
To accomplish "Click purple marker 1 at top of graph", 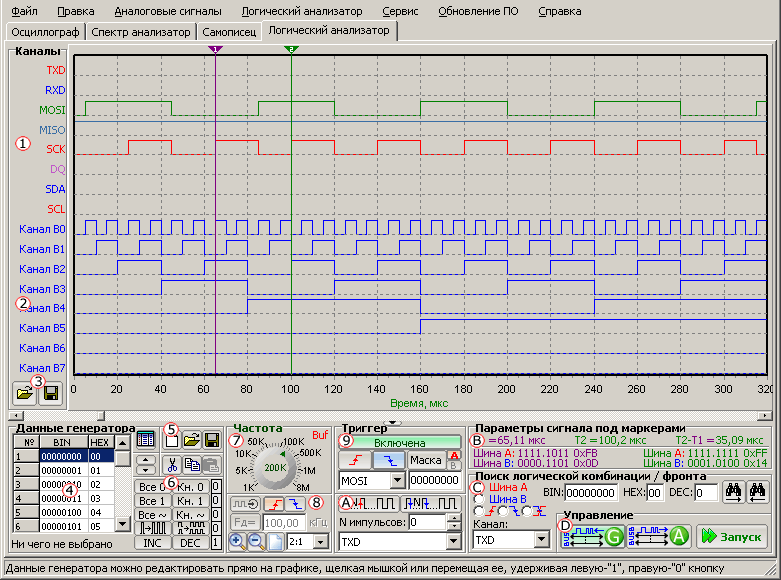I will pos(215,49).
